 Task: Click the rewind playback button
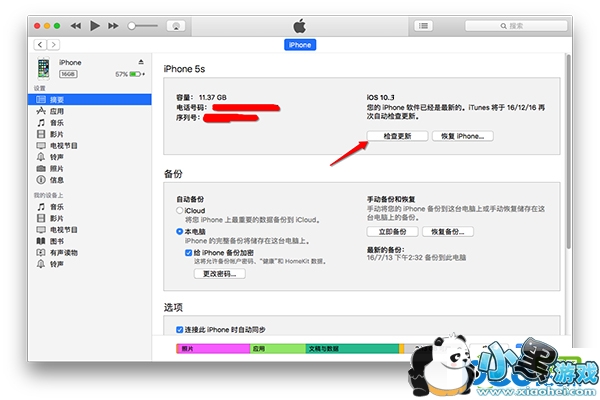pos(76,26)
